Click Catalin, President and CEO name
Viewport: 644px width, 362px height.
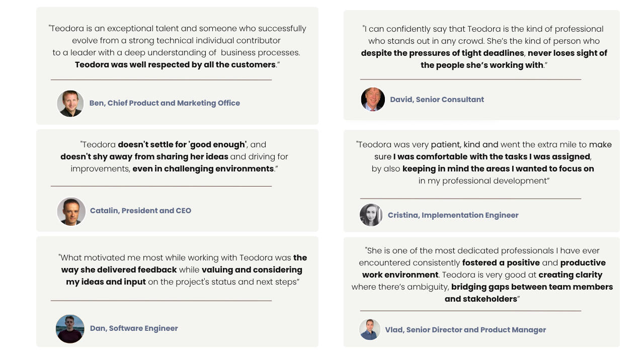point(140,211)
